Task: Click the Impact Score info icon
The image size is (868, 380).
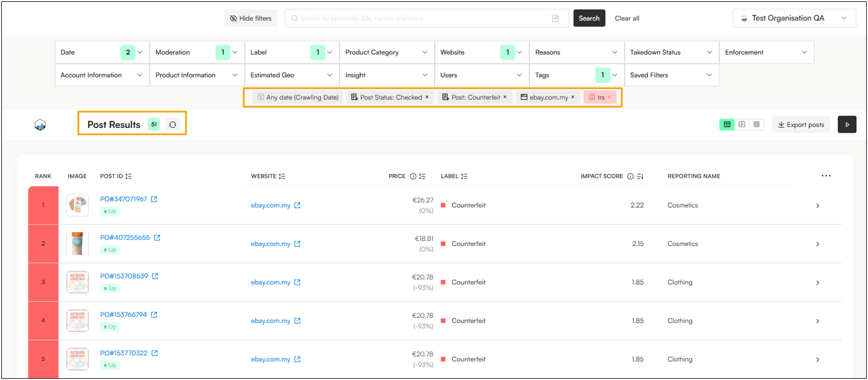Action: 630,176
